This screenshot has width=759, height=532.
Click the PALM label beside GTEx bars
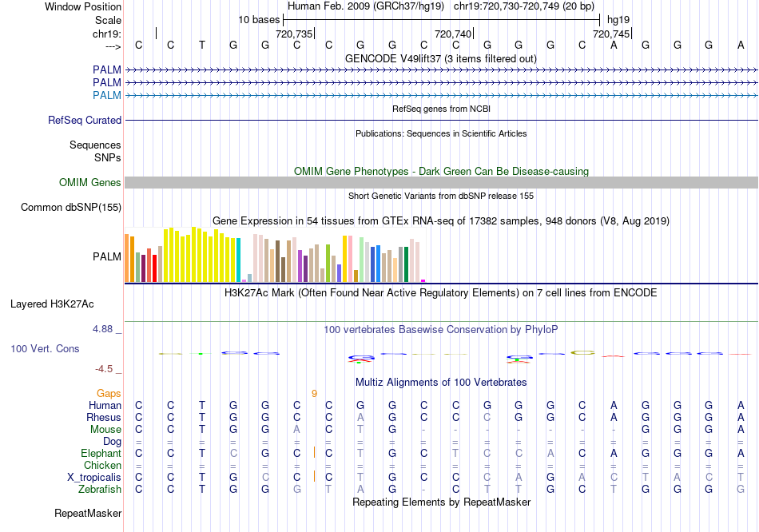pos(107,256)
